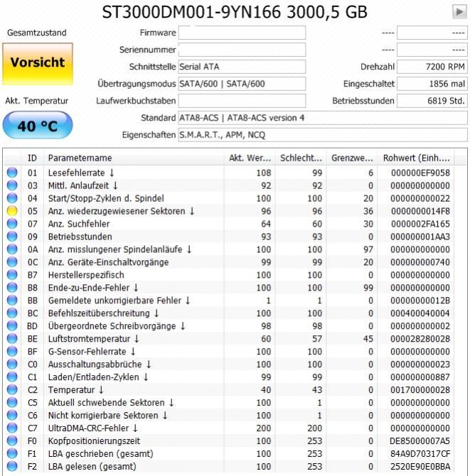Select raw value 'DE85000007A5'

click(x=420, y=440)
